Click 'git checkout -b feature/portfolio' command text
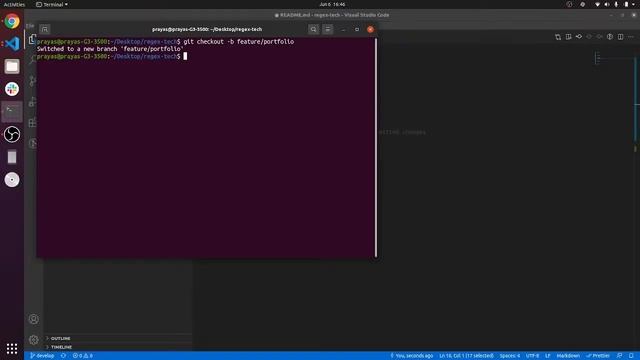The height and width of the screenshot is (360, 640). coord(238,42)
